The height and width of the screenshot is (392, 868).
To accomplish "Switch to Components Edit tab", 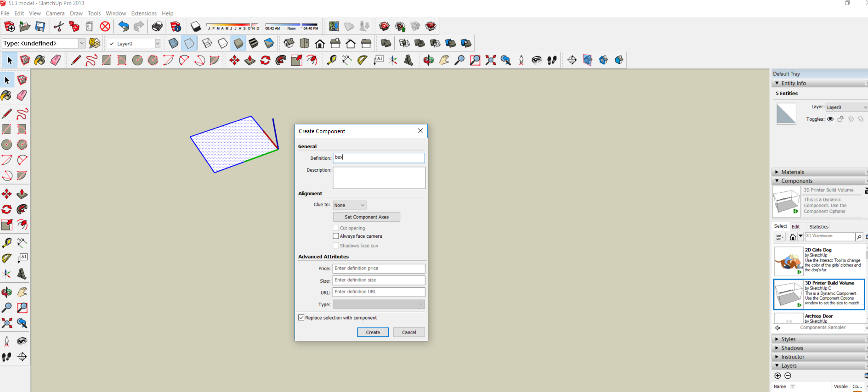I will (x=796, y=227).
